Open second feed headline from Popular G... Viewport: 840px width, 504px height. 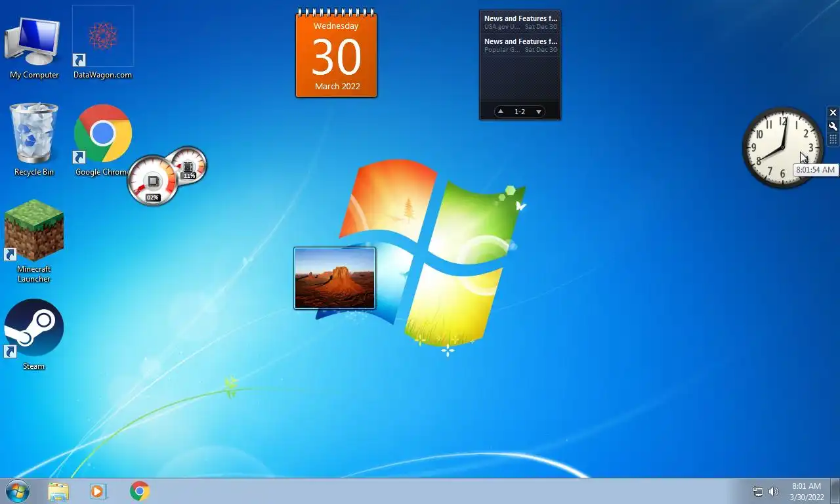520,45
